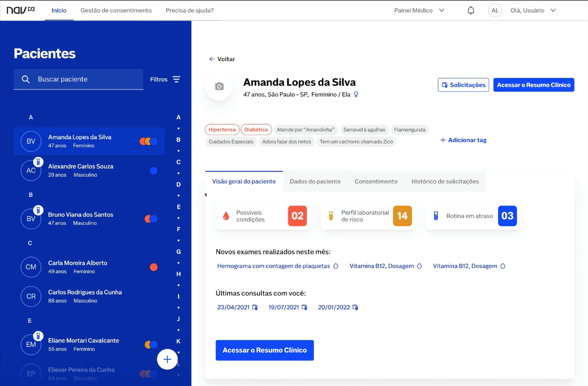Open Gestão de consentimento menu item

116,10
